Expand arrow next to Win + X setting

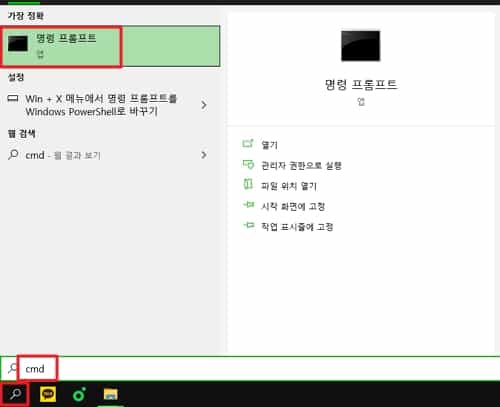tap(204, 105)
